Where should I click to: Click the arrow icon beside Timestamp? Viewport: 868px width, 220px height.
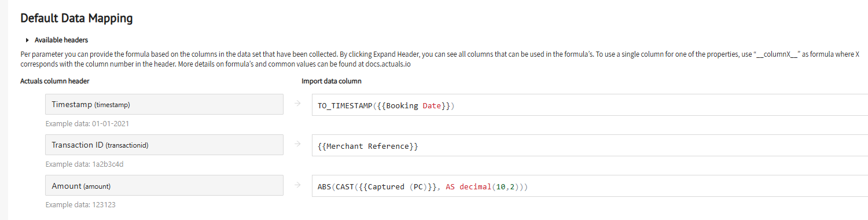pyautogui.click(x=298, y=104)
